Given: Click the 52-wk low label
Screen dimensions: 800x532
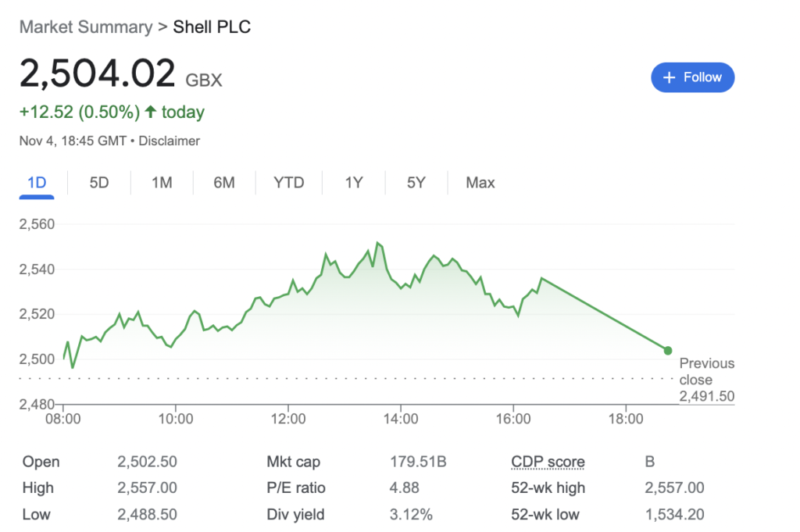Looking at the screenshot, I should [545, 514].
